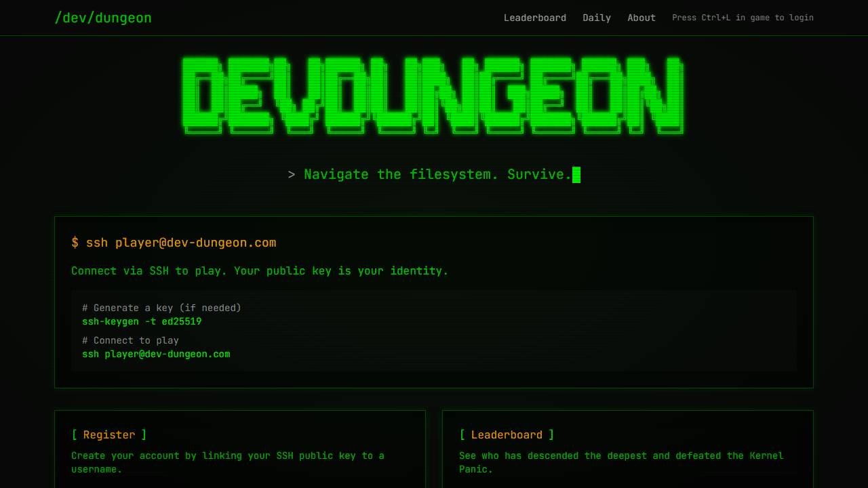Screen dimensions: 868x488
Task: Open the About nav item
Action: [642, 18]
